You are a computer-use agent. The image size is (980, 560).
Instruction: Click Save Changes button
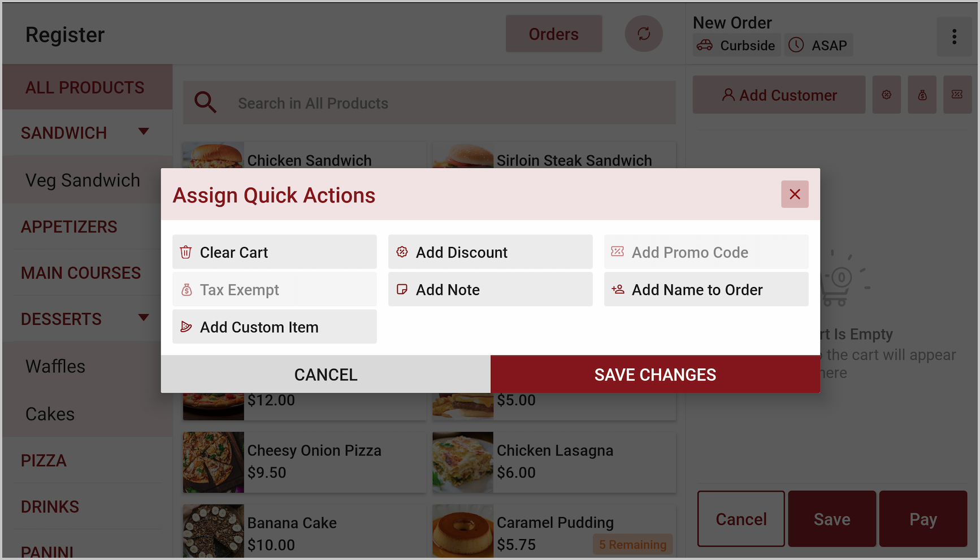pyautogui.click(x=655, y=374)
